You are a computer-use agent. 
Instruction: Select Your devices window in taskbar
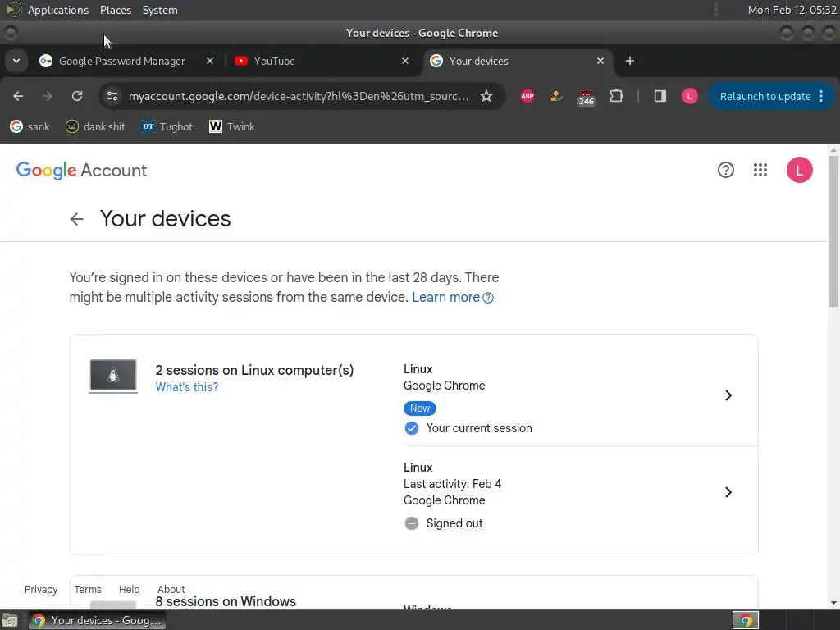point(97,620)
